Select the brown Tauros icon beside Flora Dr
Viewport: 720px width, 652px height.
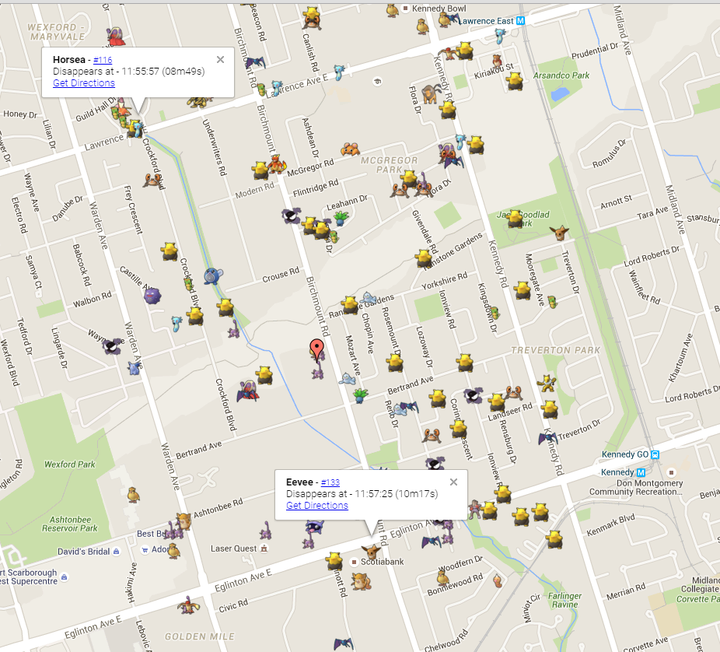pos(430,93)
